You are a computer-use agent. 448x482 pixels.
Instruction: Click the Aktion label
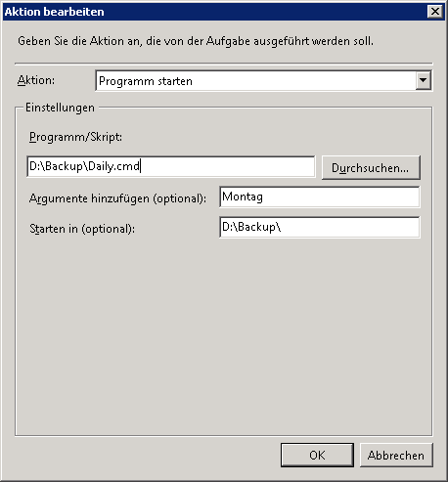click(36, 80)
